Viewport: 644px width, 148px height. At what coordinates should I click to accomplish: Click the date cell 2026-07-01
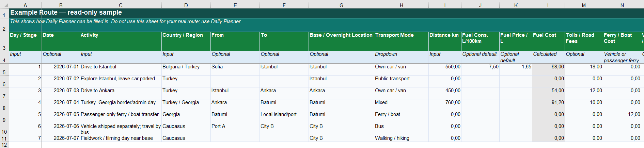(x=61, y=69)
